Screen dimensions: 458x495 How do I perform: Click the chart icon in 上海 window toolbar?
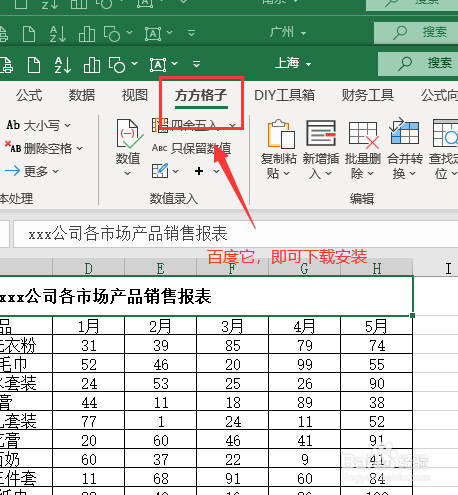click(92, 64)
